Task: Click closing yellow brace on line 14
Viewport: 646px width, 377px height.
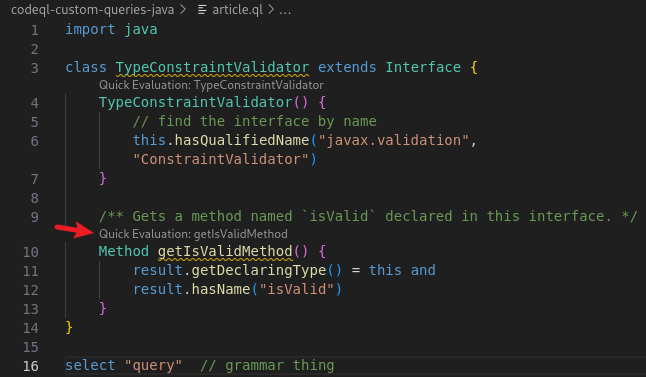Action: (x=69, y=328)
